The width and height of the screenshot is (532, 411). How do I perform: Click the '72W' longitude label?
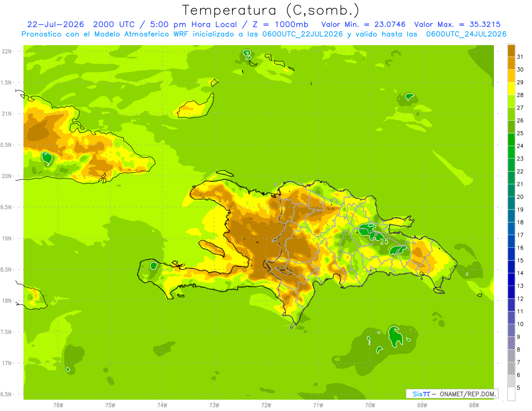point(266,405)
